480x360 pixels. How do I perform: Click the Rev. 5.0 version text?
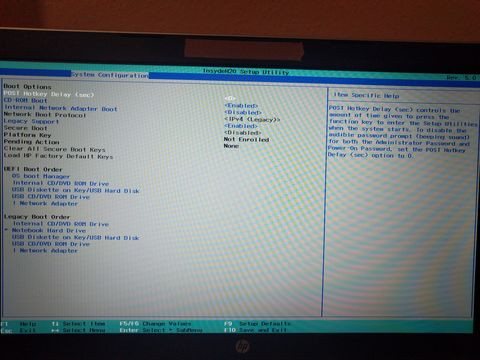pyautogui.click(x=461, y=78)
